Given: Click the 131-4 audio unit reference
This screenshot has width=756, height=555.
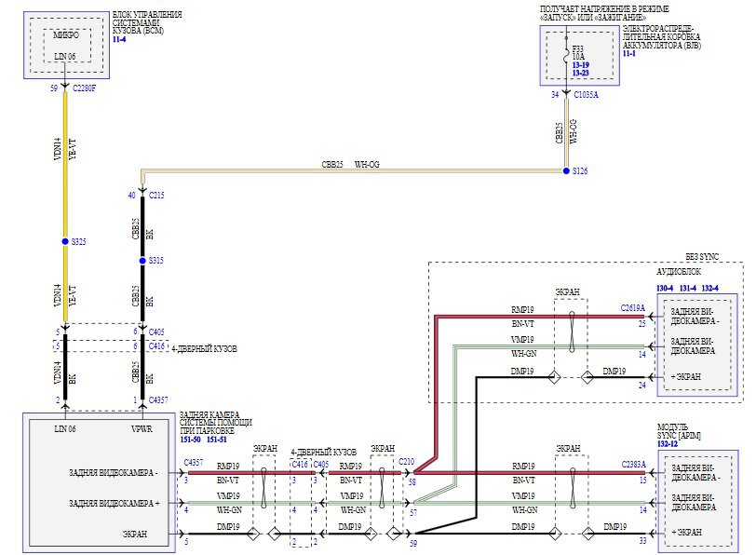Looking at the screenshot, I should (687, 288).
